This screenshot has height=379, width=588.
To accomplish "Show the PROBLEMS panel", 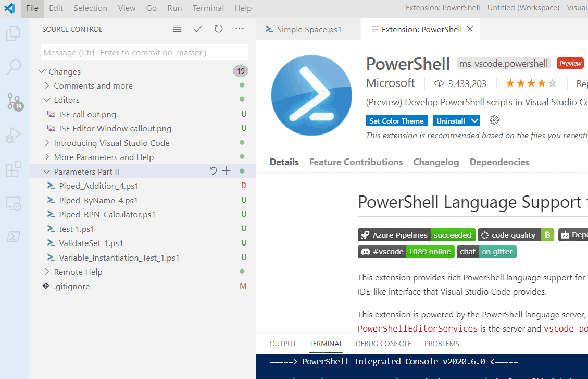I will pyautogui.click(x=442, y=344).
